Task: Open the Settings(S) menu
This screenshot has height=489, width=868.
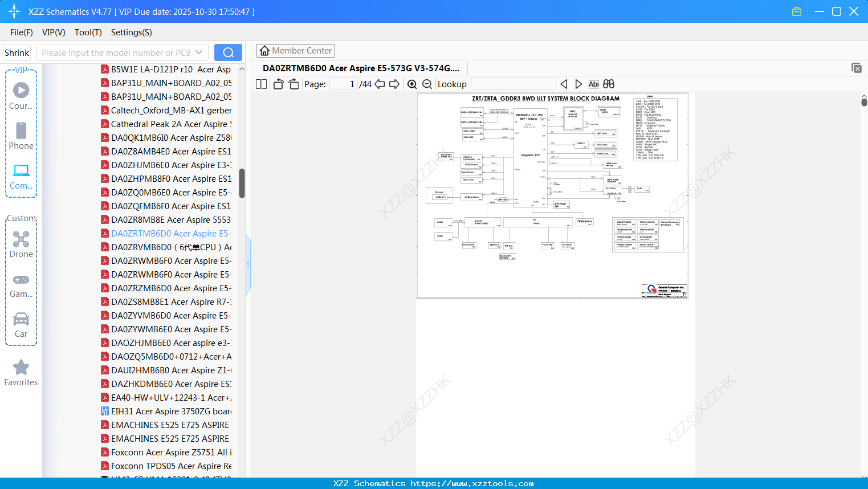Action: tap(132, 32)
